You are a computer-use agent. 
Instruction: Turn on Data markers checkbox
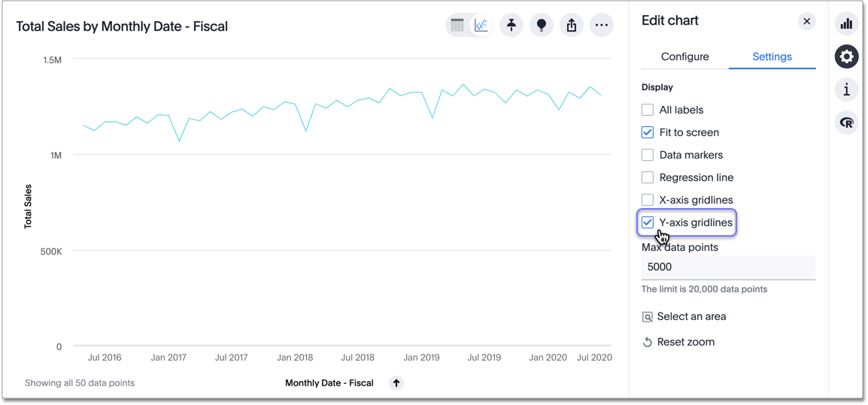tap(648, 155)
